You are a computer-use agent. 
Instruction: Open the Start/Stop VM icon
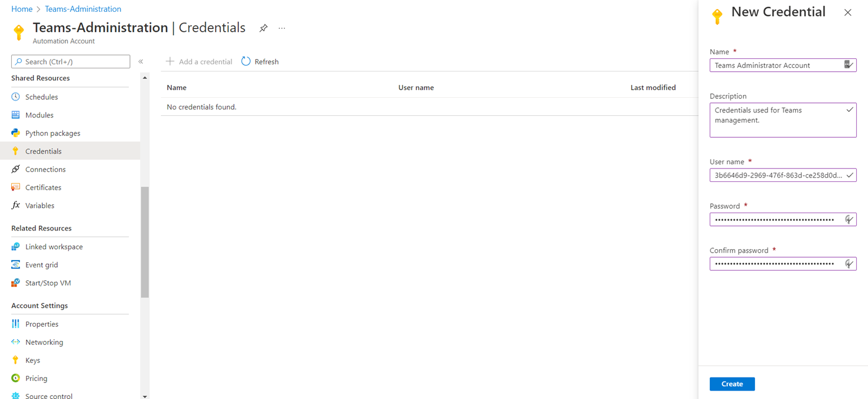coord(16,283)
